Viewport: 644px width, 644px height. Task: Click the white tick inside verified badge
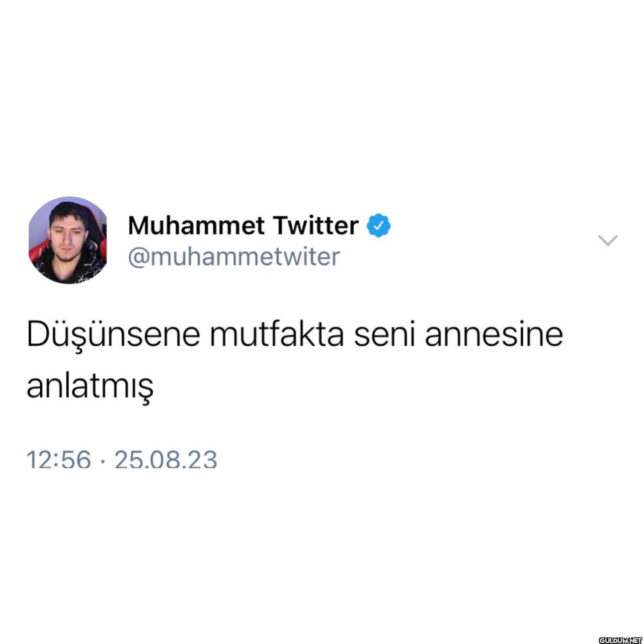coord(379,225)
